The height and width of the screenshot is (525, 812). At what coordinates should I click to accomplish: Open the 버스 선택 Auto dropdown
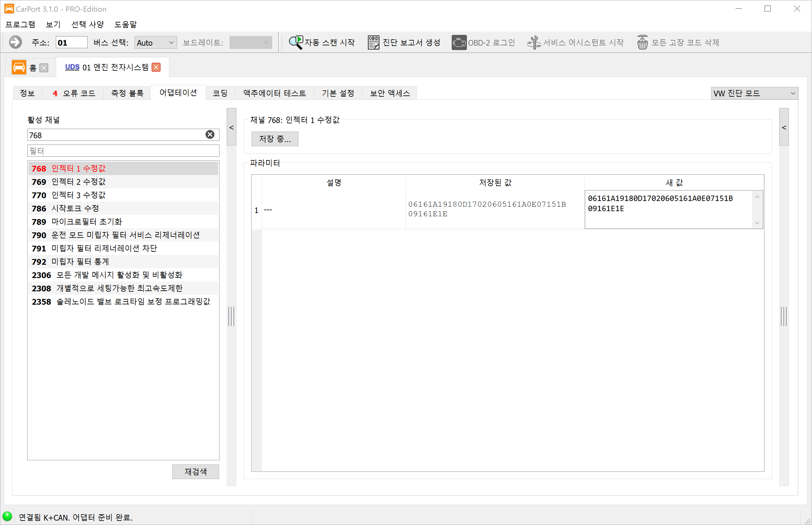click(155, 42)
